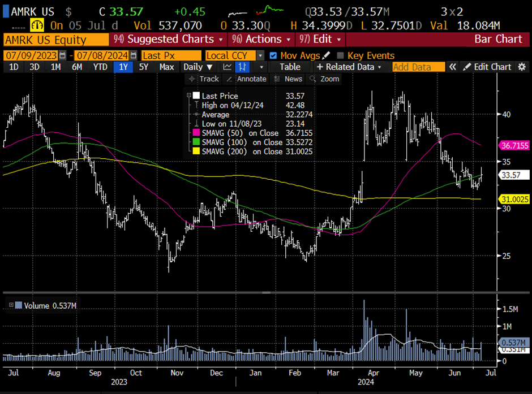
Task: Click the Table view button
Action: click(x=290, y=67)
